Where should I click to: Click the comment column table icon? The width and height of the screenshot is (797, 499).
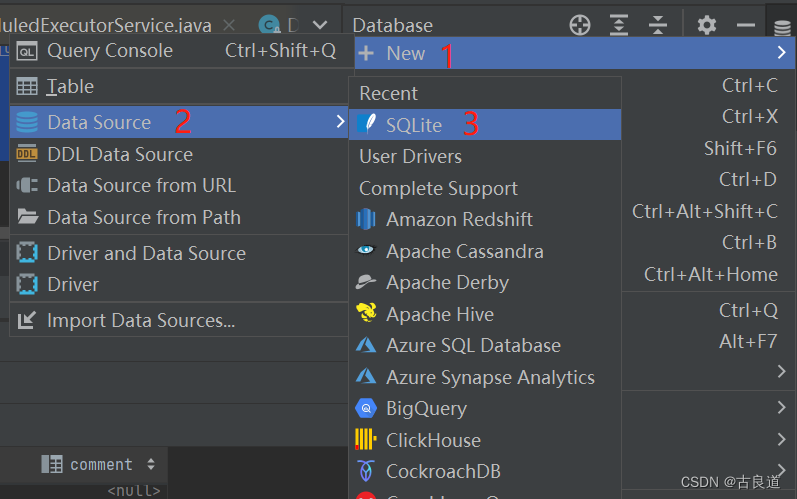point(52,464)
